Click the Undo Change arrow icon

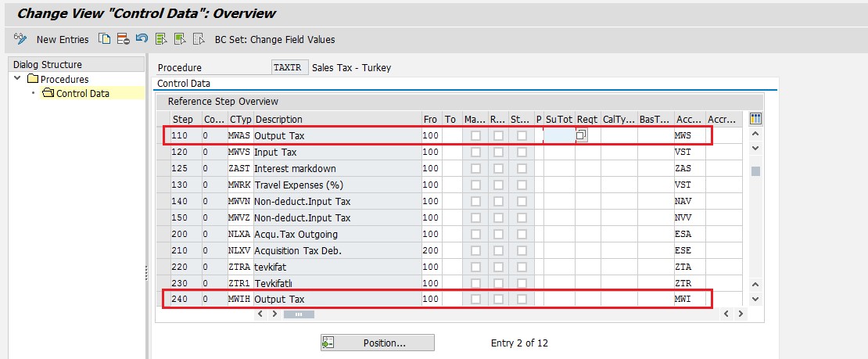tap(142, 39)
